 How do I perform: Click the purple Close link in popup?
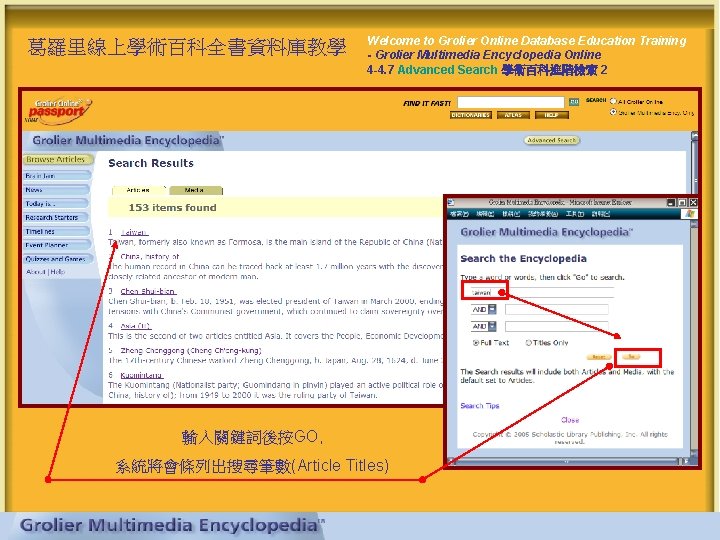click(570, 420)
